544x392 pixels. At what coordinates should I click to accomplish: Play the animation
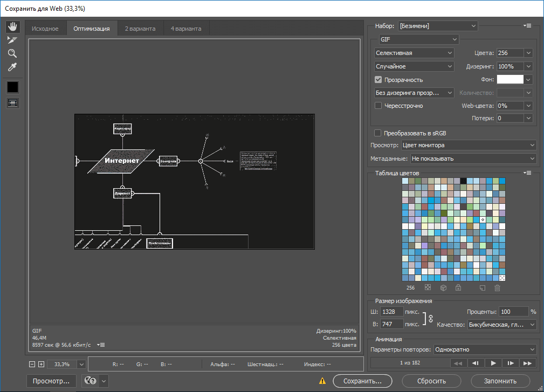click(493, 363)
